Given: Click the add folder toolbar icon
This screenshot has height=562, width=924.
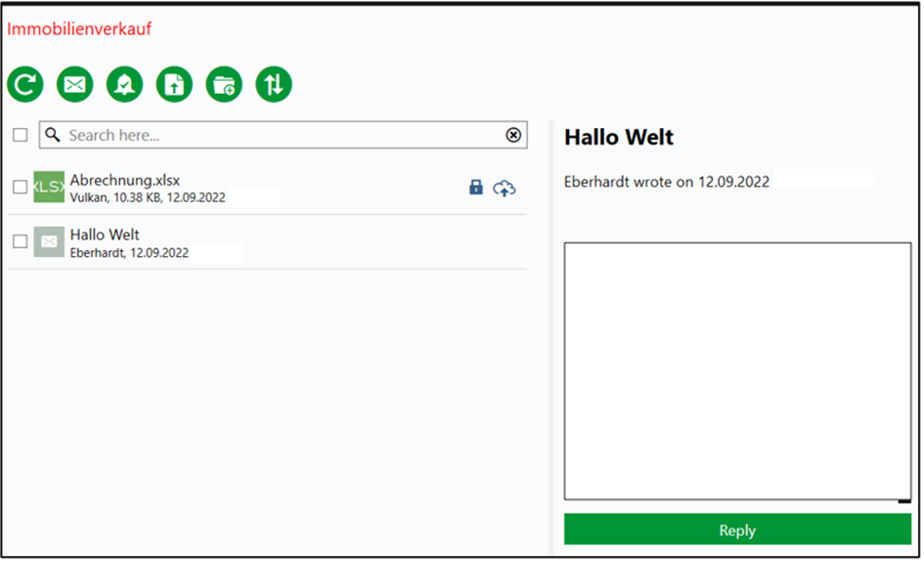Looking at the screenshot, I should coord(224,84).
